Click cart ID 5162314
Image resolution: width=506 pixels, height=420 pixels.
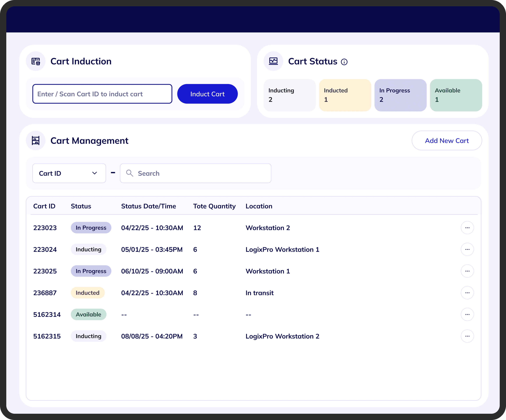pos(47,314)
